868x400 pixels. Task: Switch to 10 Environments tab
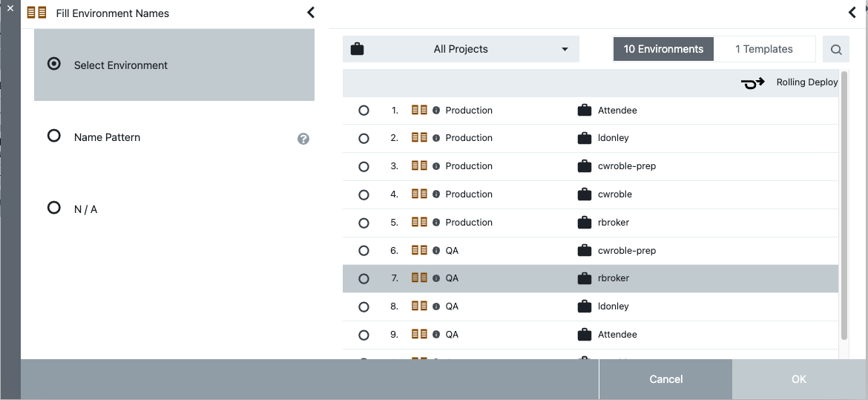click(663, 49)
